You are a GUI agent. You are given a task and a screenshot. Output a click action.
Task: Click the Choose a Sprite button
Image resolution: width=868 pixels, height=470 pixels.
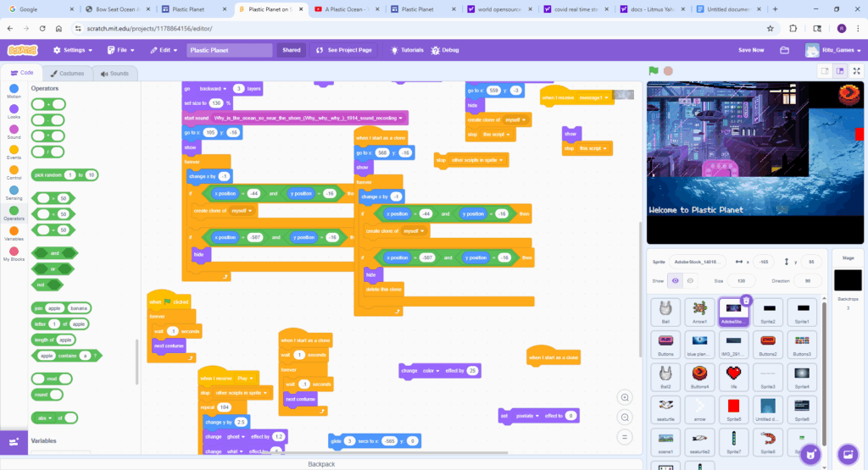pyautogui.click(x=809, y=453)
